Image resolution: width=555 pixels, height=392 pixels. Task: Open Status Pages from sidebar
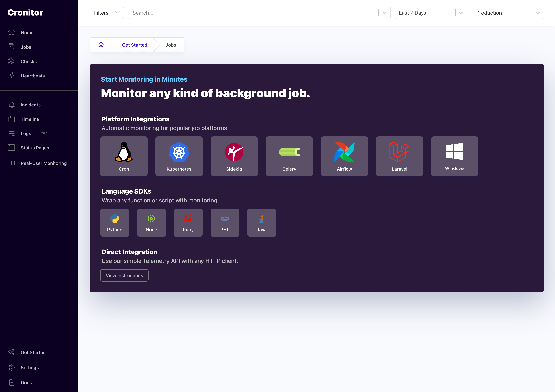35,148
